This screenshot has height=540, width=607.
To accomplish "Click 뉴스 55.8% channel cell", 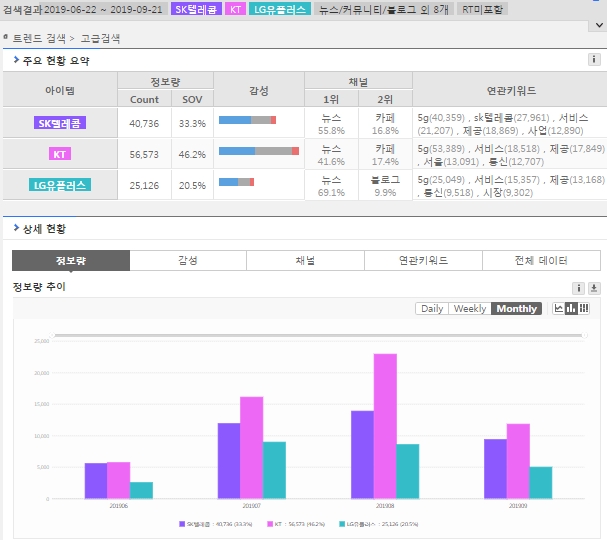I will point(331,123).
